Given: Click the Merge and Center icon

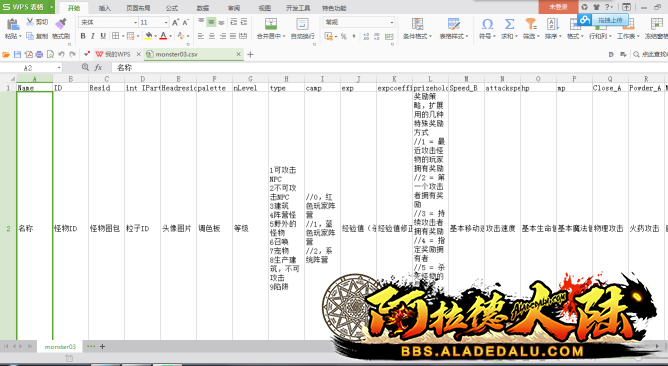Looking at the screenshot, I should [271, 24].
